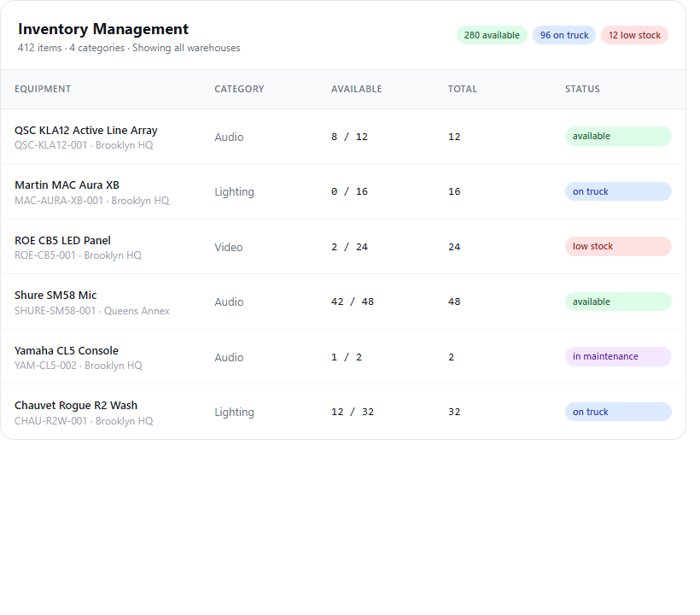Click the MAC-AURA-XB-001 SKU text
The width and height of the screenshot is (700, 615).
59,201
